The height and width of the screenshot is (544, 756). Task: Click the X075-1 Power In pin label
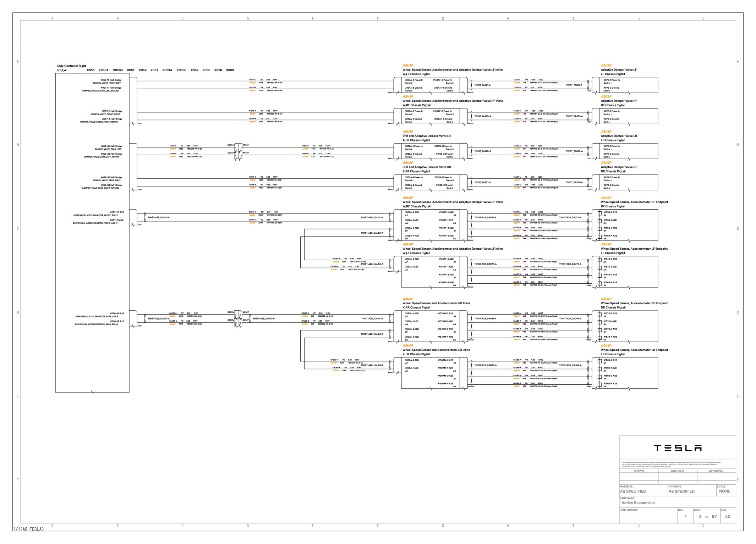coord(612,80)
